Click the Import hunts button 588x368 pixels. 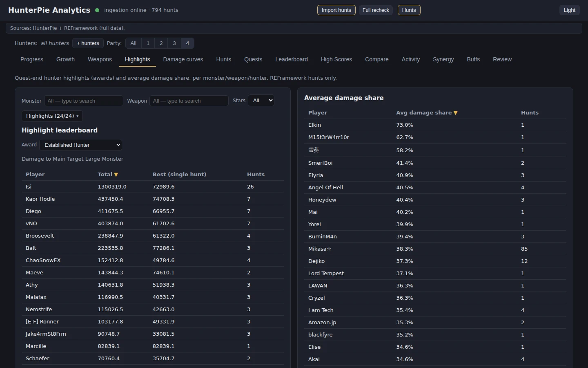(x=336, y=10)
